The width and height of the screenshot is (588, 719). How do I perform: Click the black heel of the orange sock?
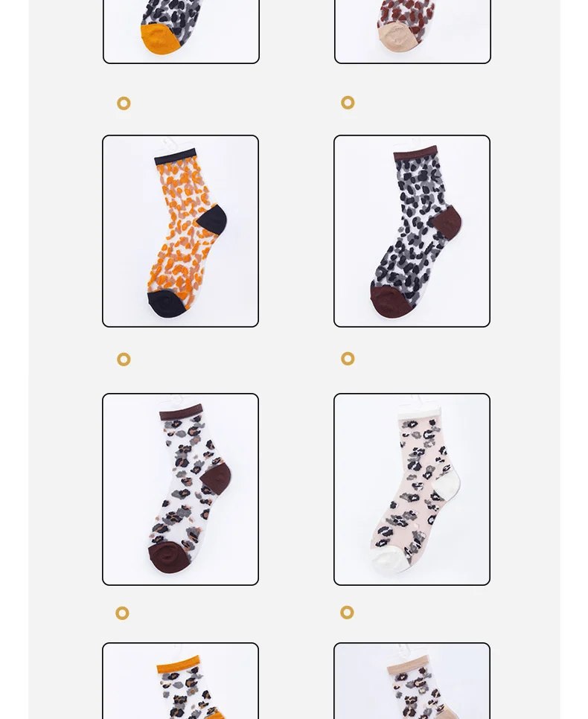212,220
